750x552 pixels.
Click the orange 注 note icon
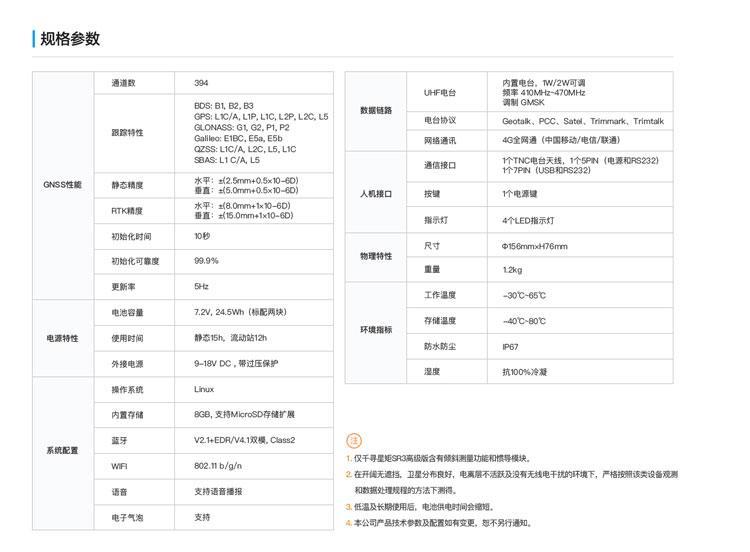tap(354, 440)
